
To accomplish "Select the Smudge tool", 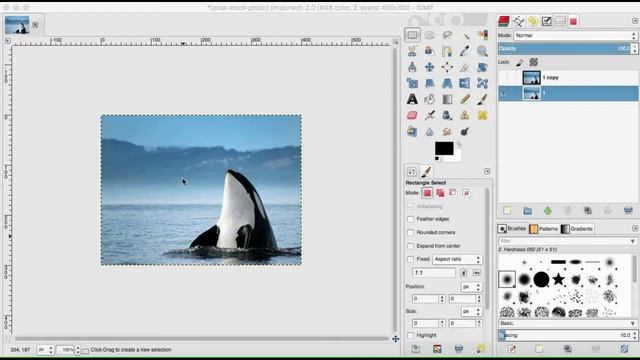I will click(447, 131).
